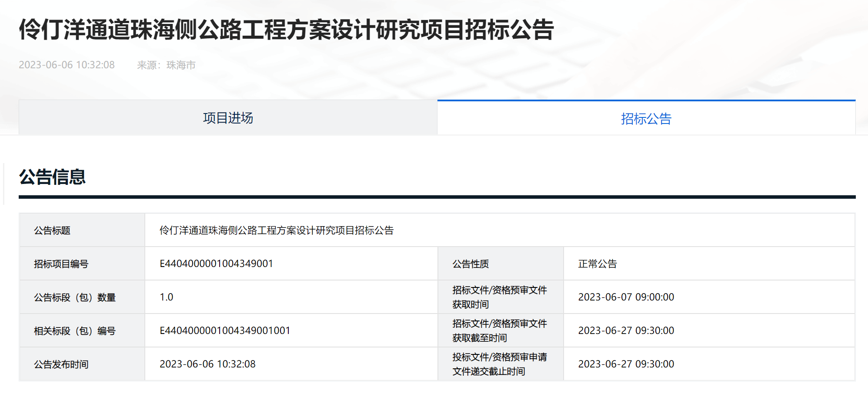This screenshot has width=868, height=404.
Task: Click the announcement title value in the table
Action: click(276, 230)
